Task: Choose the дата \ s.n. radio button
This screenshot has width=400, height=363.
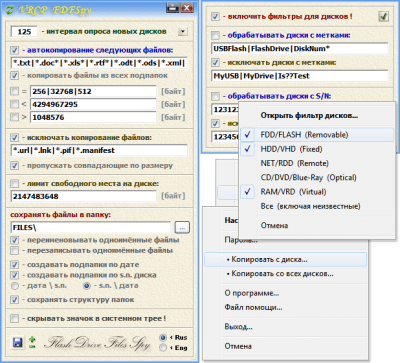Action: 15,286
